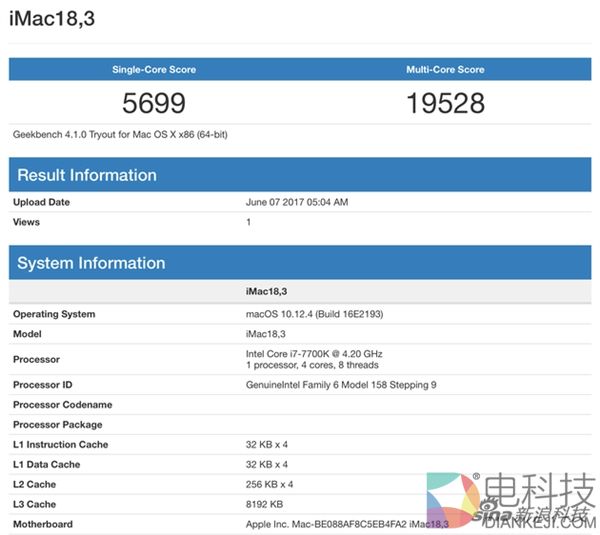Screen dimensions: 600x535
Task: Select the multi-core value 19528
Action: click(445, 103)
